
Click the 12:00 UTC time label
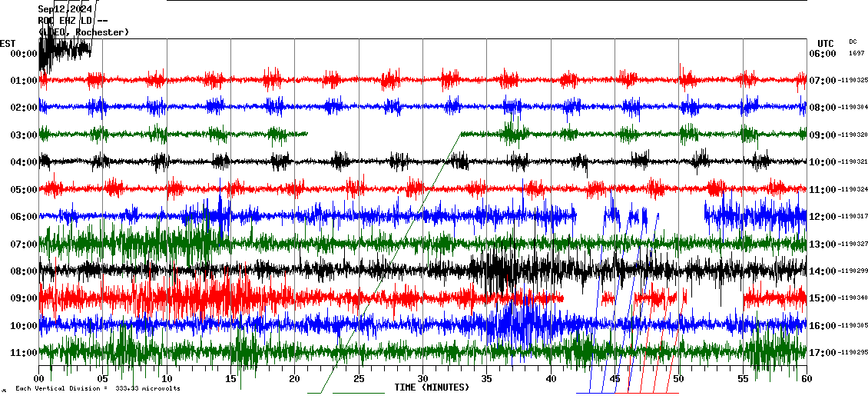pos(822,217)
